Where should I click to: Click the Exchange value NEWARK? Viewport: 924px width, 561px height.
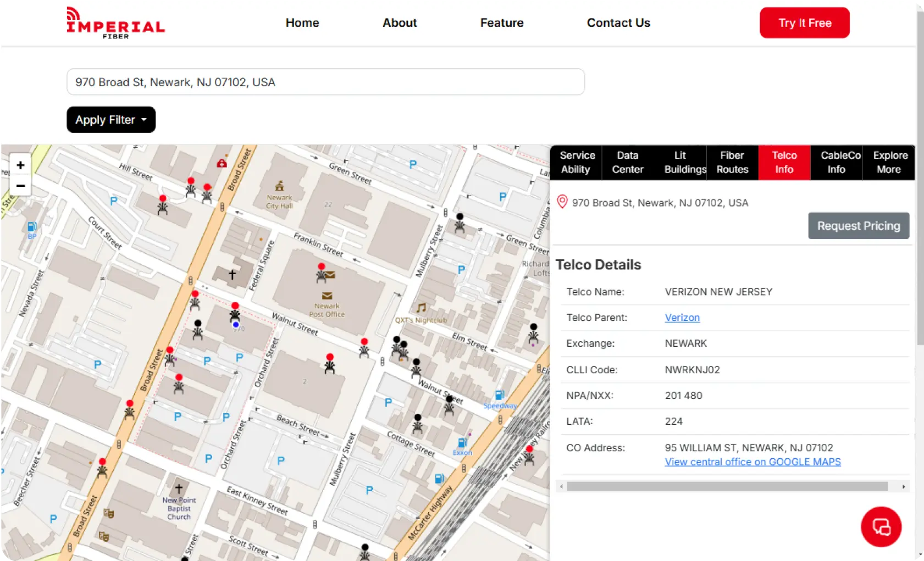click(685, 343)
